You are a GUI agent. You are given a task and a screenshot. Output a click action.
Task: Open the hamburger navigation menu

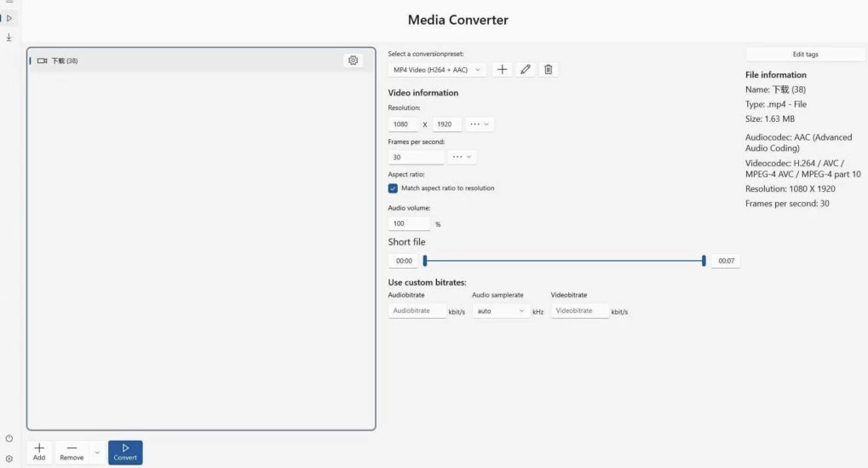click(x=9, y=3)
